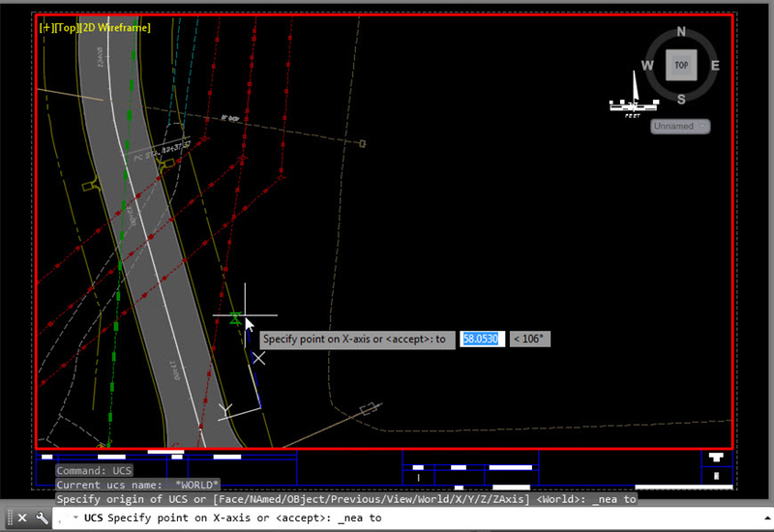
Task: Open the recent commands dropdown arrow
Action: click(x=74, y=518)
